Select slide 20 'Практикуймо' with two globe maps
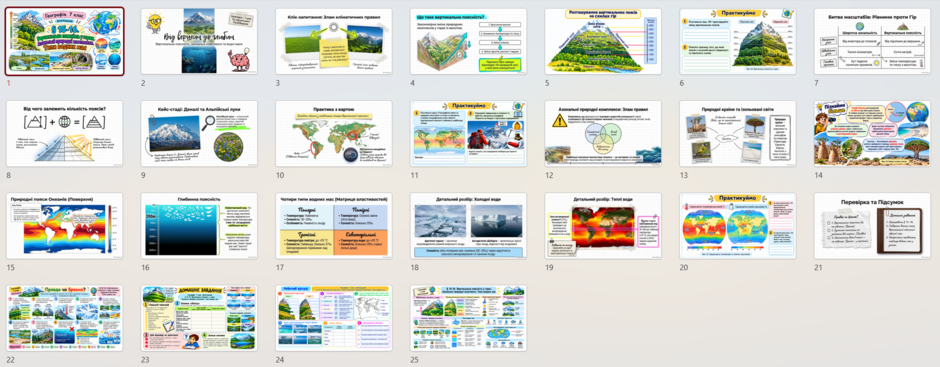 (x=738, y=226)
